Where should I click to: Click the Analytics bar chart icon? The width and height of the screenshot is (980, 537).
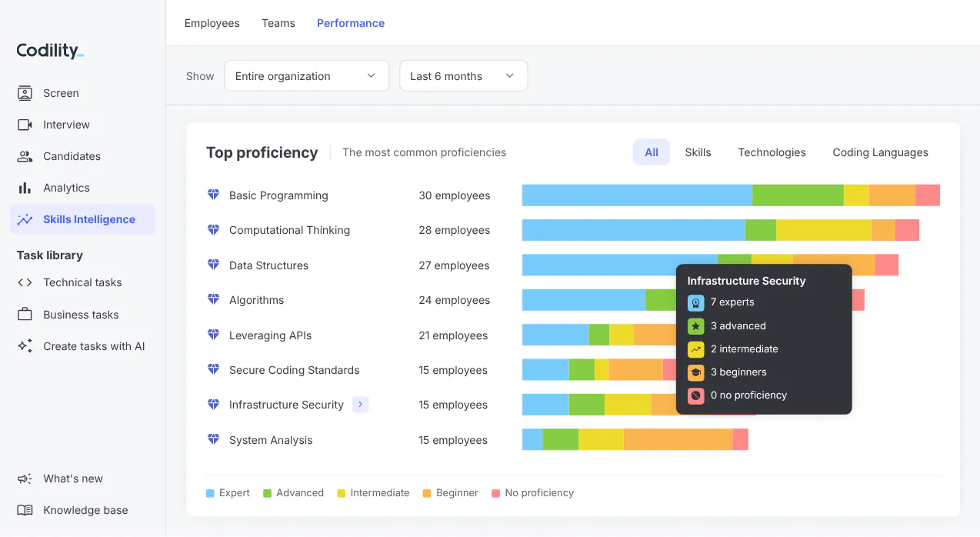click(25, 188)
